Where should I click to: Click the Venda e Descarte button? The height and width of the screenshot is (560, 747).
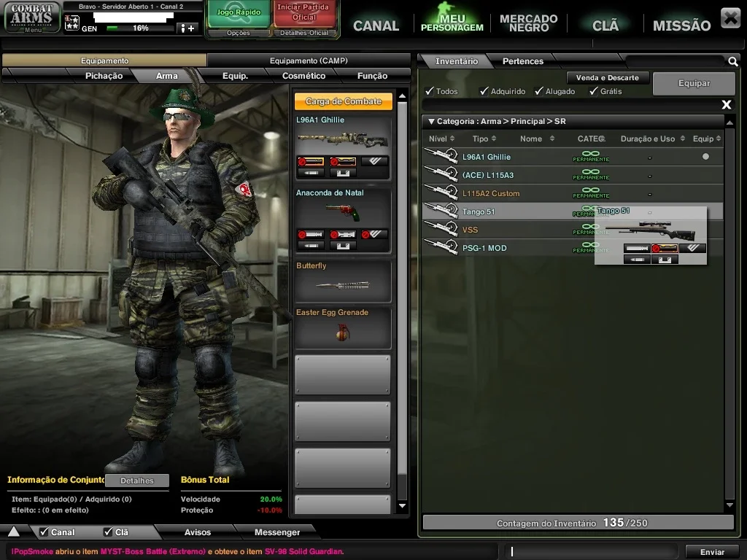(608, 77)
